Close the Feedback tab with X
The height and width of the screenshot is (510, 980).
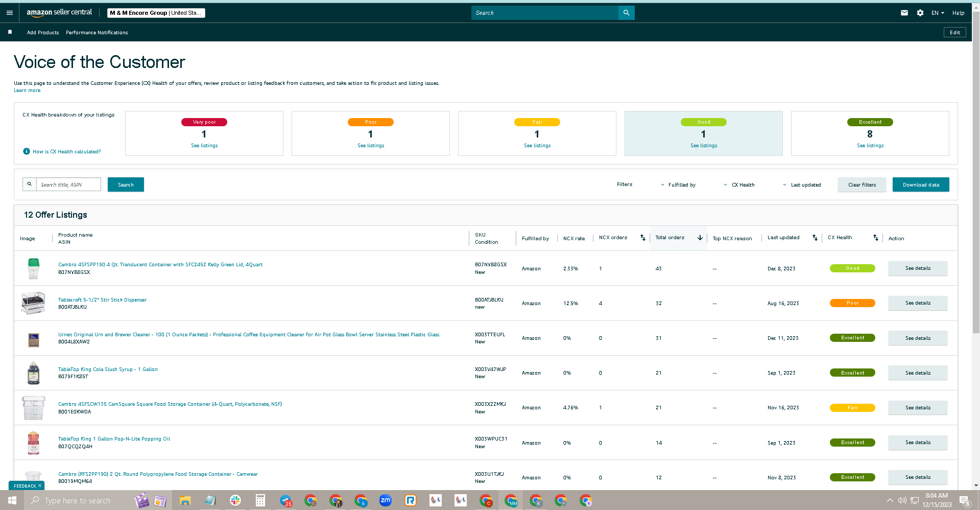tap(40, 485)
